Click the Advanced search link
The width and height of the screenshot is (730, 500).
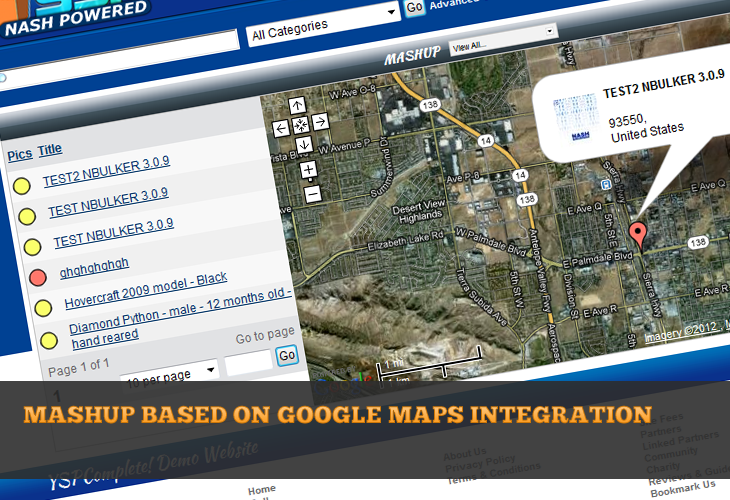click(454, 4)
